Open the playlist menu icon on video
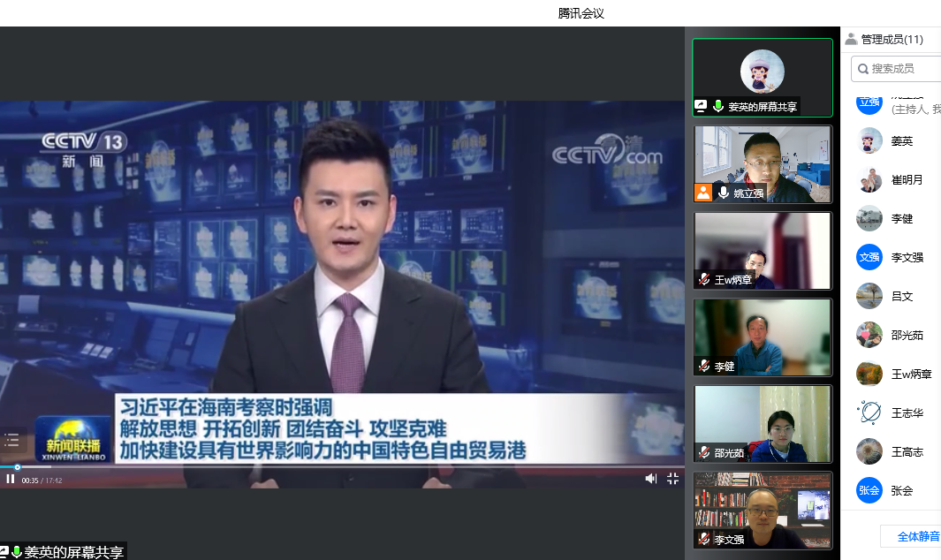The width and height of the screenshot is (941, 560). 11,439
